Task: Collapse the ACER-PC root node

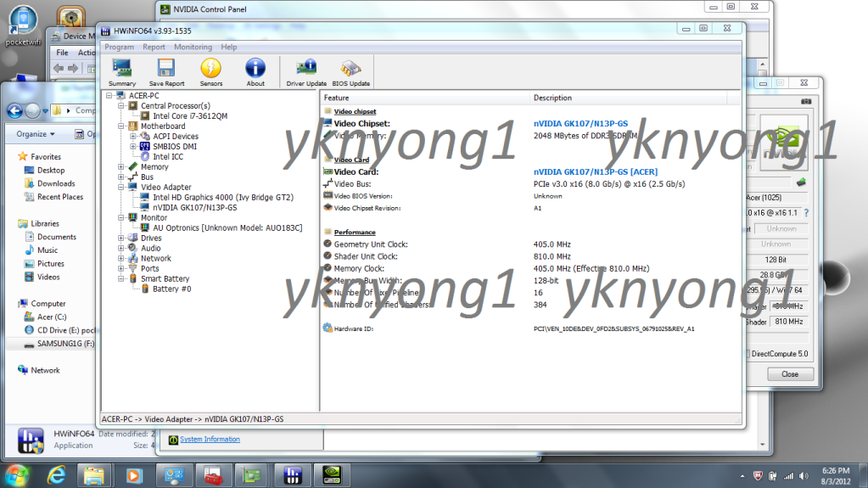Action: (109, 96)
